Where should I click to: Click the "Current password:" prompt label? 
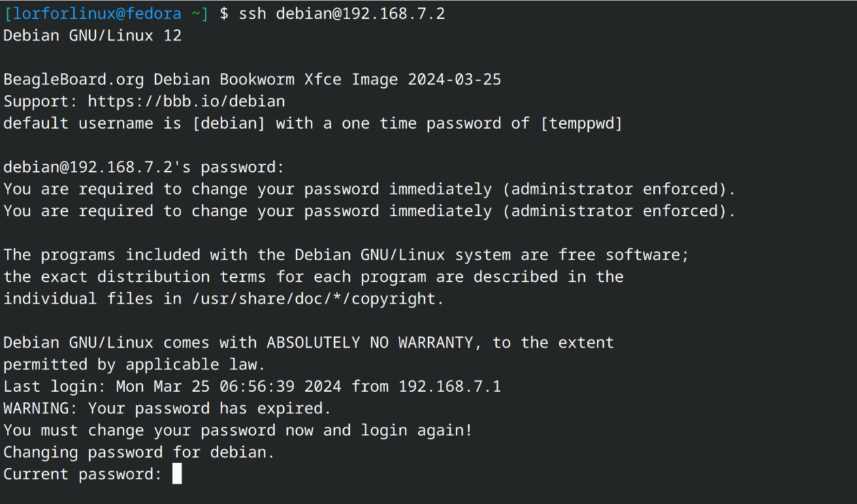tap(82, 475)
